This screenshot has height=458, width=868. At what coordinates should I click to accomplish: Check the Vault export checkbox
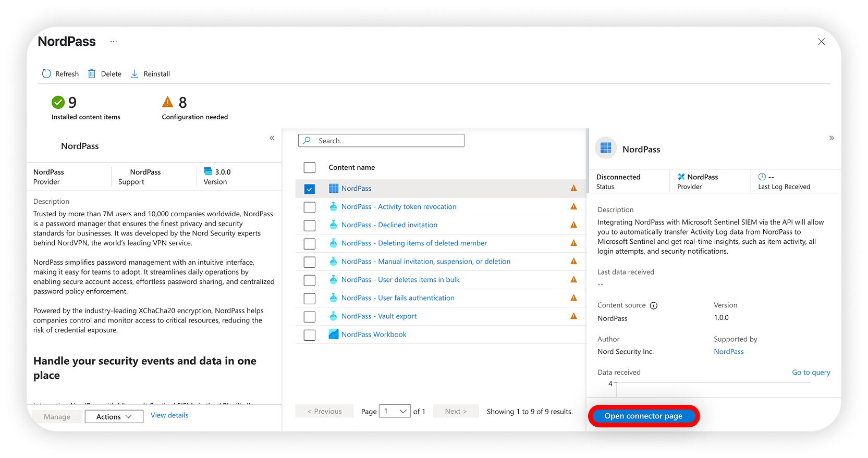point(310,317)
